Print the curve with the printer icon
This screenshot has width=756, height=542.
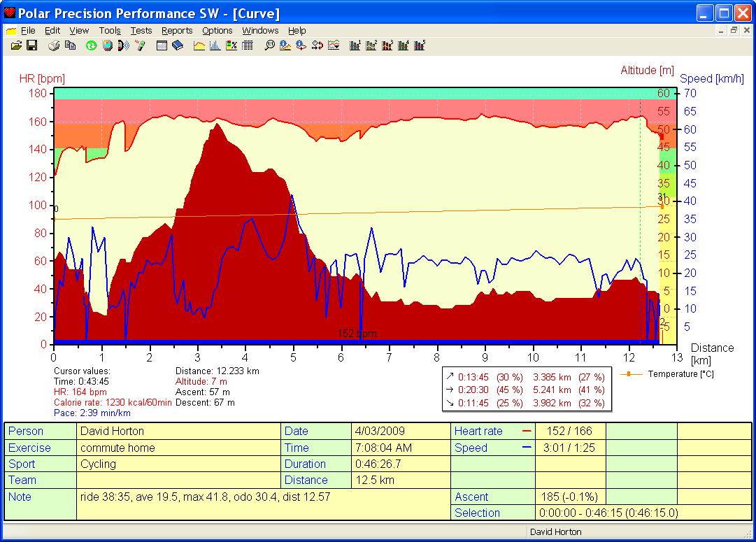point(54,46)
